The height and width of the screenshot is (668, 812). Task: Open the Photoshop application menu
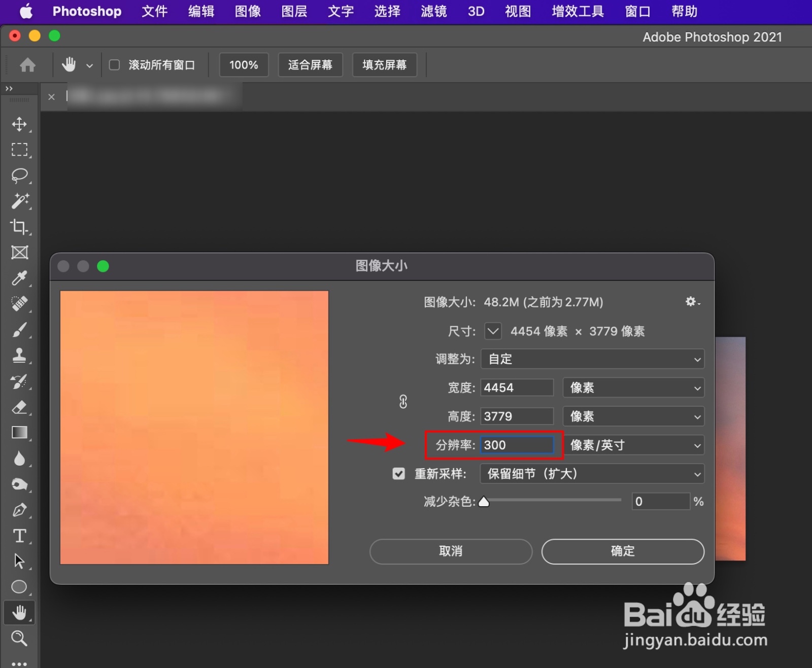(87, 11)
